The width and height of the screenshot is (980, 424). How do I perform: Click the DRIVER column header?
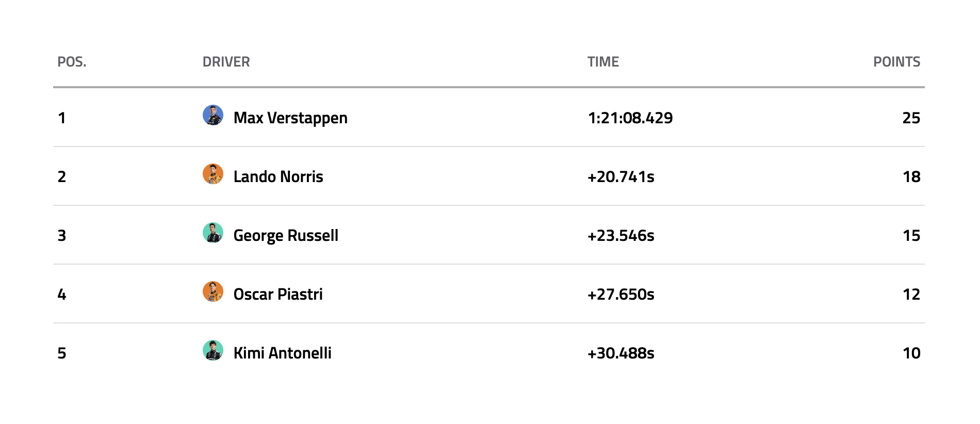226,62
